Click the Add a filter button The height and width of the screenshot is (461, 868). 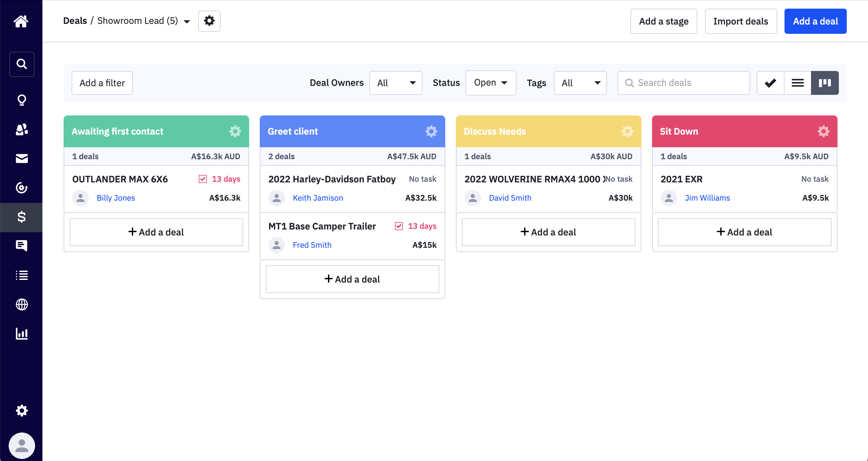click(x=102, y=83)
